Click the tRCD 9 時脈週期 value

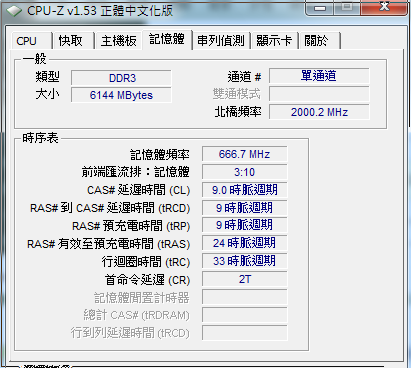(x=244, y=208)
